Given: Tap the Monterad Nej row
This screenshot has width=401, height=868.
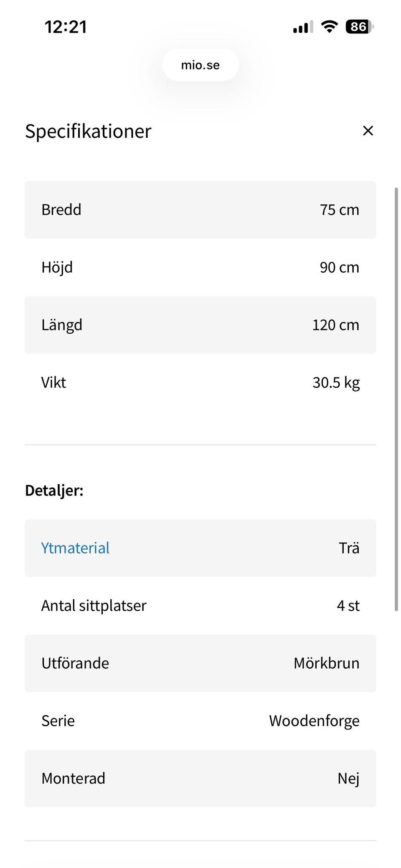Looking at the screenshot, I should coord(200,779).
